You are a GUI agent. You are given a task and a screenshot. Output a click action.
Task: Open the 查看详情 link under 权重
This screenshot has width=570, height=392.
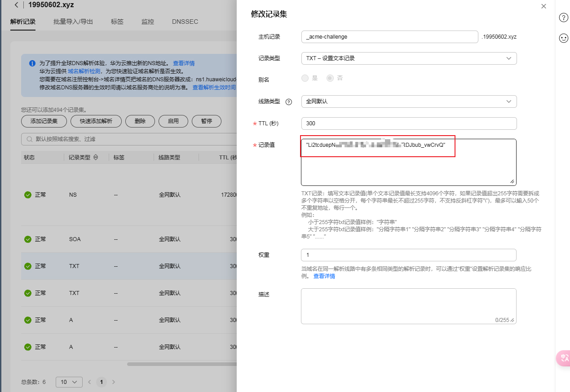(324, 276)
